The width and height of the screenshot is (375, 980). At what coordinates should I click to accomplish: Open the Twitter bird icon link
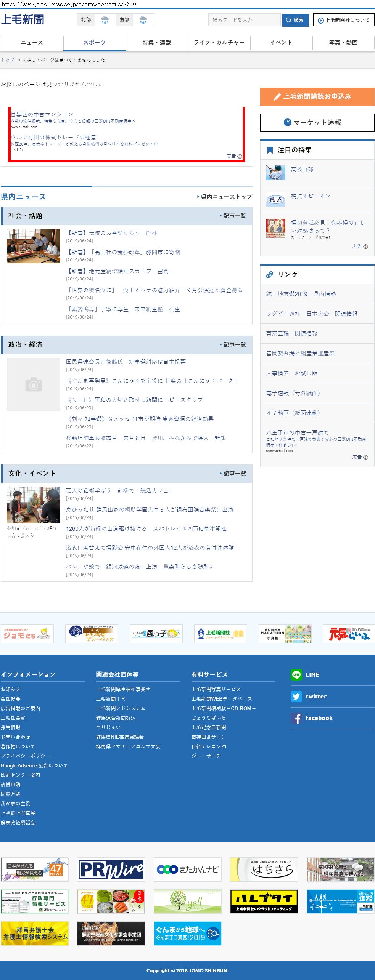(x=296, y=696)
